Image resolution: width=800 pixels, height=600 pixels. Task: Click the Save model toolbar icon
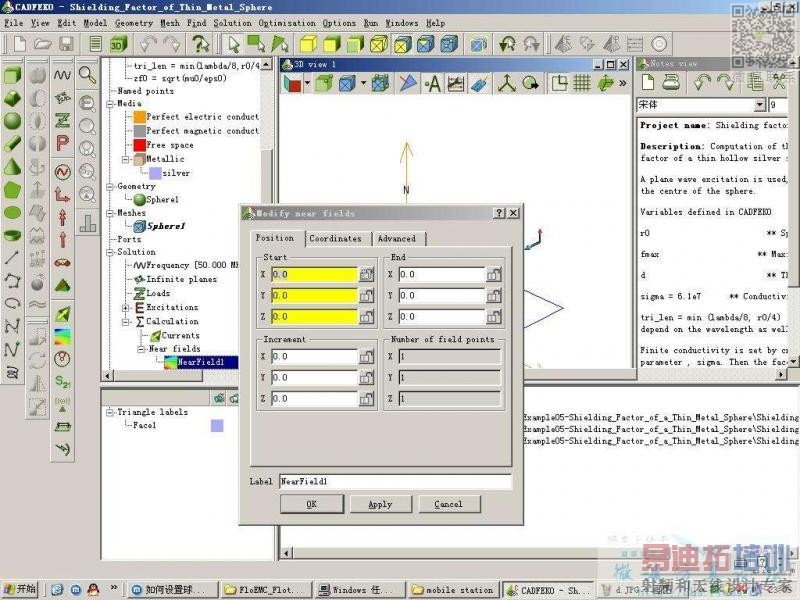pos(66,44)
